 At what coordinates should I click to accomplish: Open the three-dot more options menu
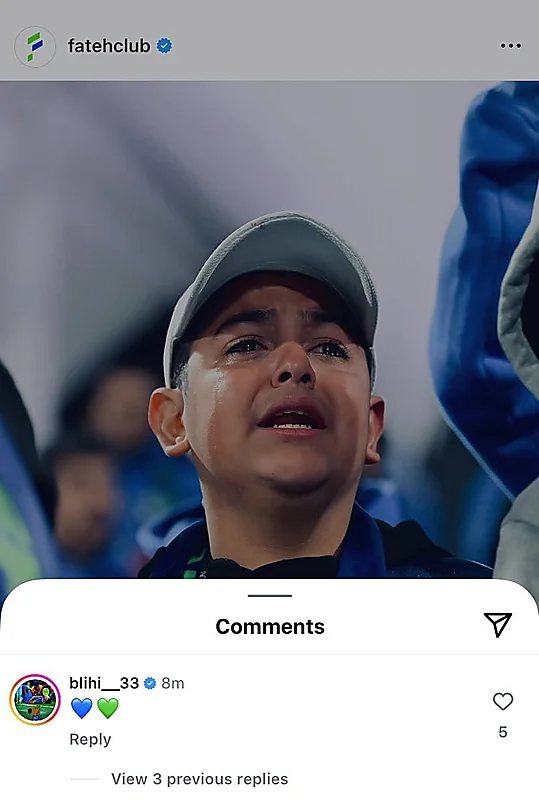[x=511, y=46]
